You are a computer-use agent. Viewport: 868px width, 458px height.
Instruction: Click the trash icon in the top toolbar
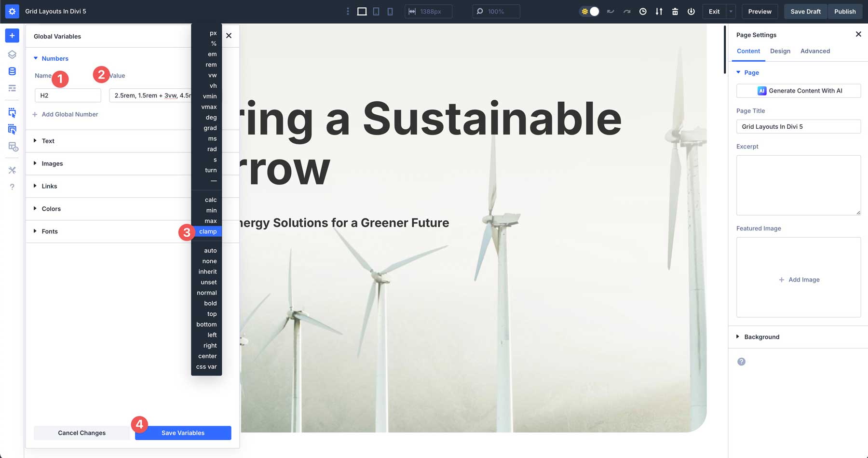click(675, 11)
